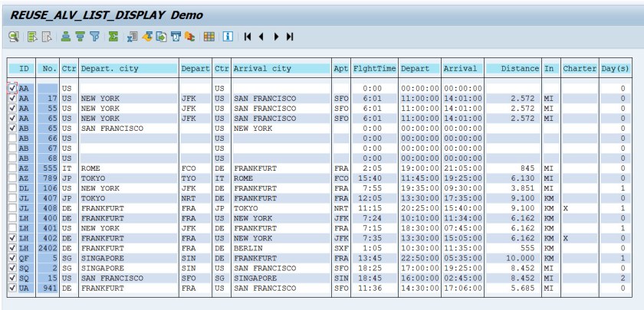Screen dimensions: 644x310
Task: Click the SXF airport code cell
Action: click(341, 248)
